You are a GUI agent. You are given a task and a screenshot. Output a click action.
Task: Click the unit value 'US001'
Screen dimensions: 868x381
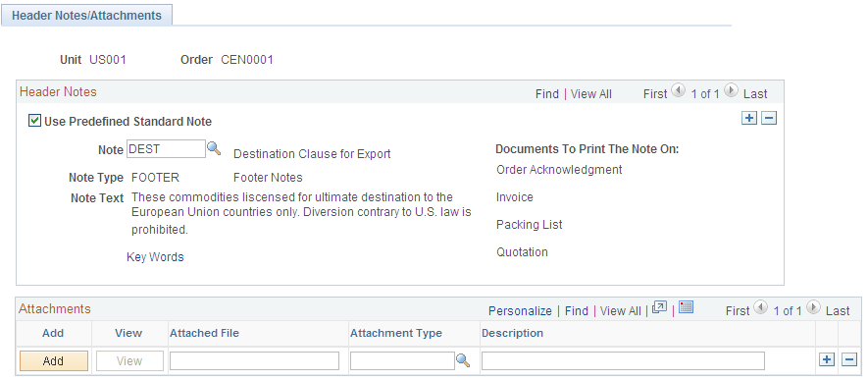108,60
